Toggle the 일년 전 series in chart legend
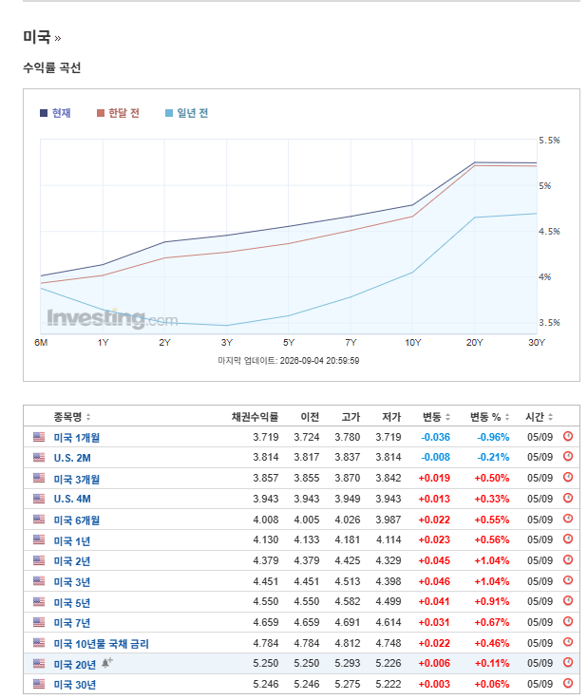The width and height of the screenshot is (588, 700). [x=186, y=113]
